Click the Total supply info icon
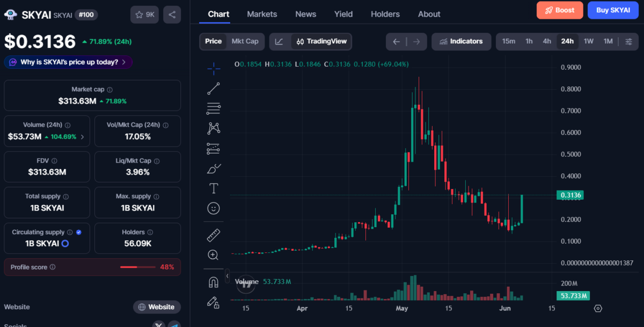This screenshot has width=644, height=327. pos(65,197)
